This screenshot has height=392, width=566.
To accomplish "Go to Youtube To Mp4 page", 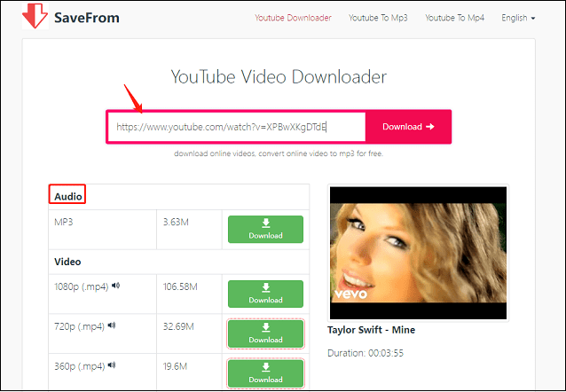I will [454, 18].
